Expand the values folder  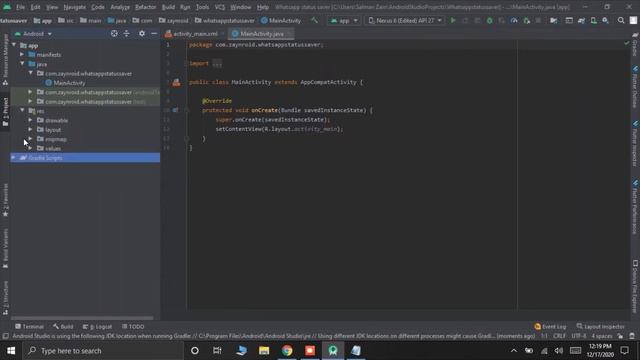[31, 148]
